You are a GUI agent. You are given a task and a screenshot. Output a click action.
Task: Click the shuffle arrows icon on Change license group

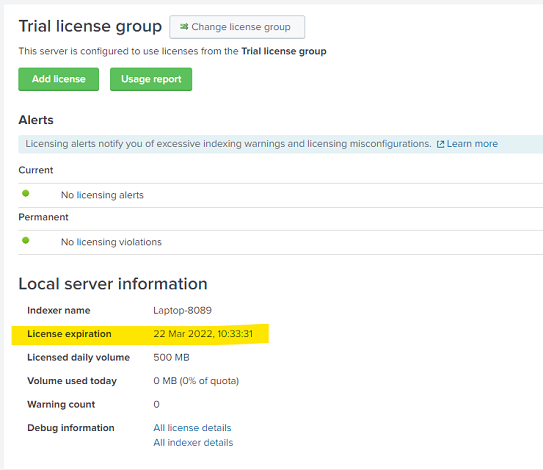click(x=184, y=27)
